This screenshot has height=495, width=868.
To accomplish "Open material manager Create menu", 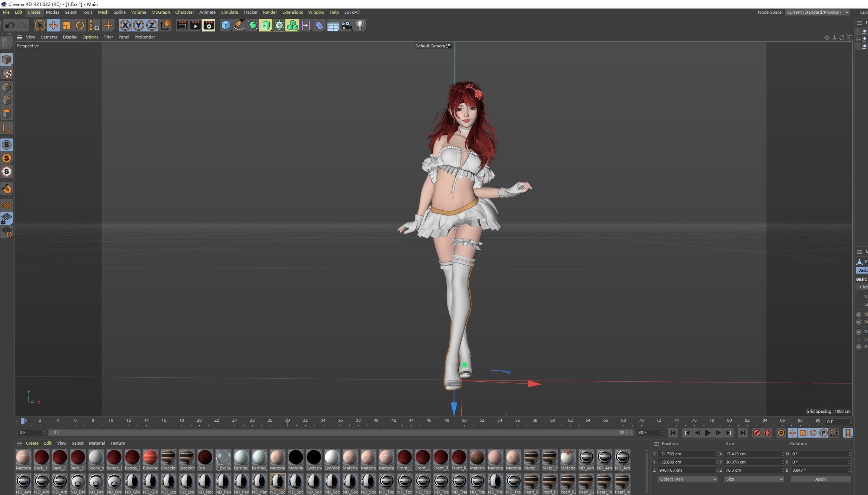I will [32, 443].
